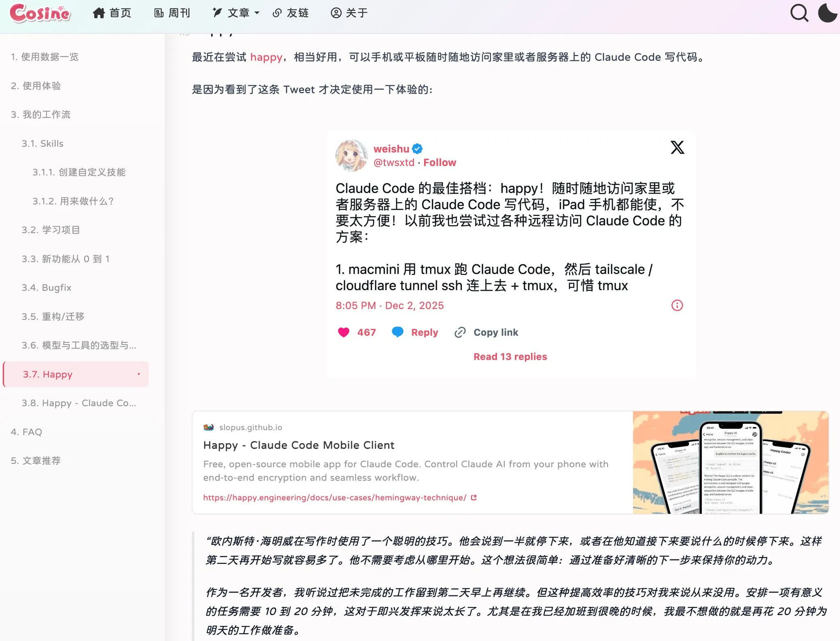The height and width of the screenshot is (641, 840).
Task: Click the Cosine site logo
Action: (40, 14)
